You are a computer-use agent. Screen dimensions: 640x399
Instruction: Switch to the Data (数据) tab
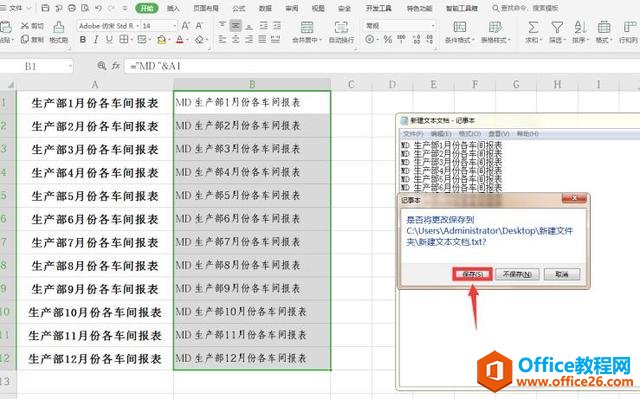[x=265, y=8]
